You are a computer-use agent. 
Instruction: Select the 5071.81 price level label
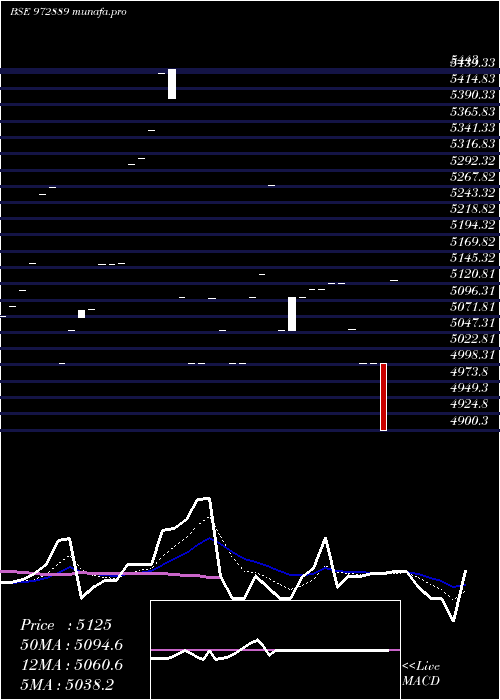472,307
